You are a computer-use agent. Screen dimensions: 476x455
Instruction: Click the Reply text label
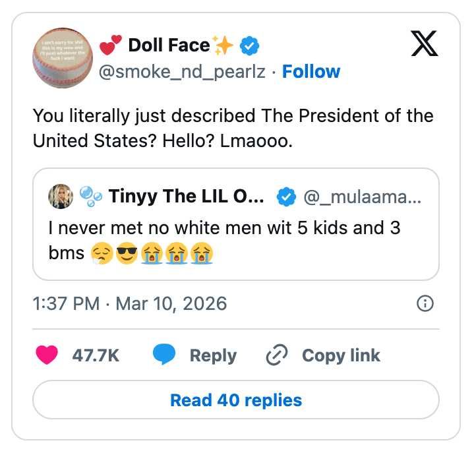pos(213,355)
